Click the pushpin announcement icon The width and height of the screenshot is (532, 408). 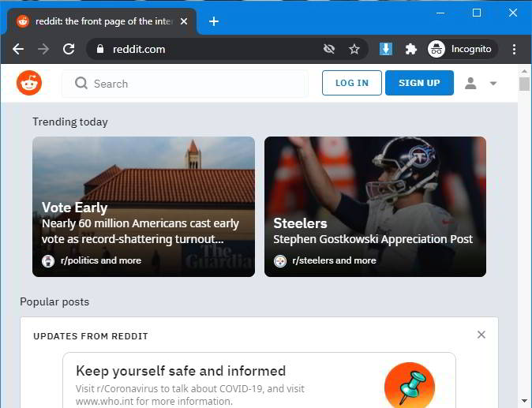(x=410, y=386)
